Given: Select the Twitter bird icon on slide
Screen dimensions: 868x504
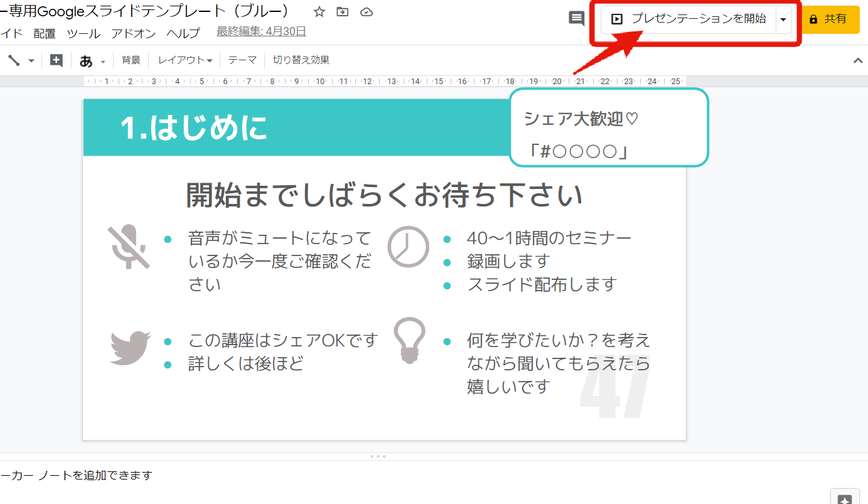Looking at the screenshot, I should point(131,348).
